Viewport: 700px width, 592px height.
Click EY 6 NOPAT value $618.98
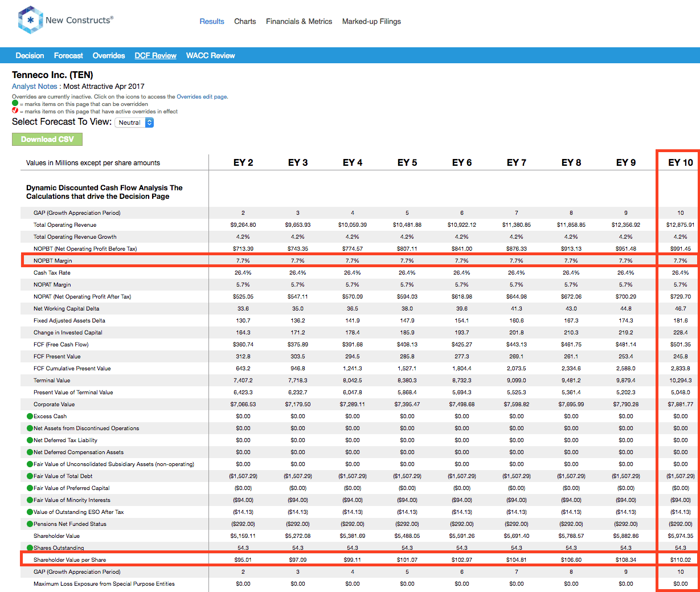[x=462, y=297]
